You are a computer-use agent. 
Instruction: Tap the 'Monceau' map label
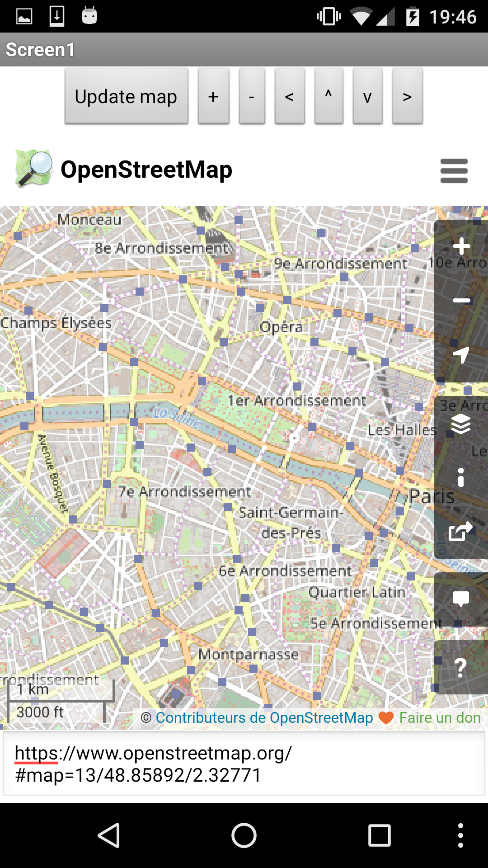[x=89, y=220]
